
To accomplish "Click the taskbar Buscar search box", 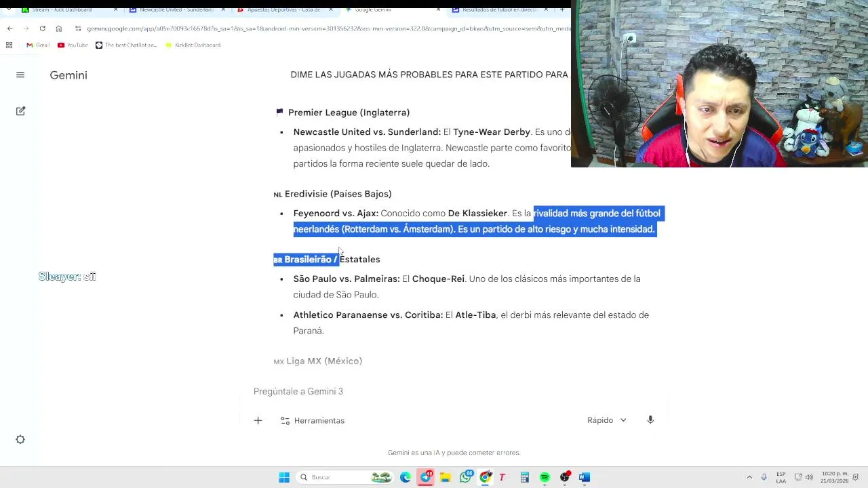I will click(x=346, y=477).
